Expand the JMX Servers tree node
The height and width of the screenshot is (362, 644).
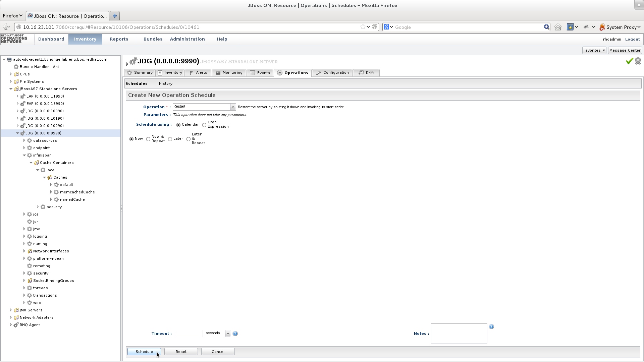tap(11, 310)
